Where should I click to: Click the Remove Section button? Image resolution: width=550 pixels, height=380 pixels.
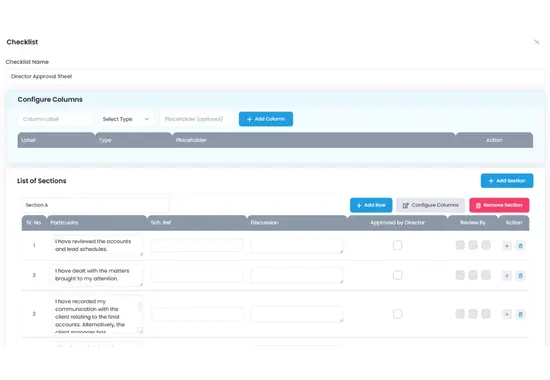point(499,205)
